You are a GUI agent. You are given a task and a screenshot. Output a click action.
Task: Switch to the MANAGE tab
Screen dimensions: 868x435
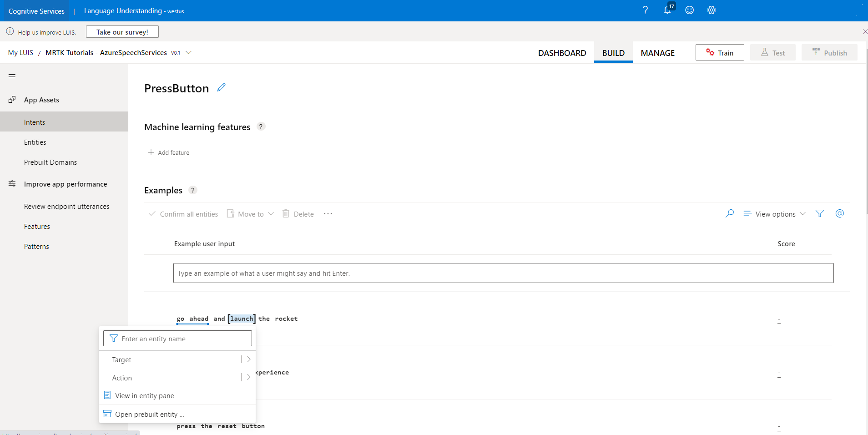(657, 52)
